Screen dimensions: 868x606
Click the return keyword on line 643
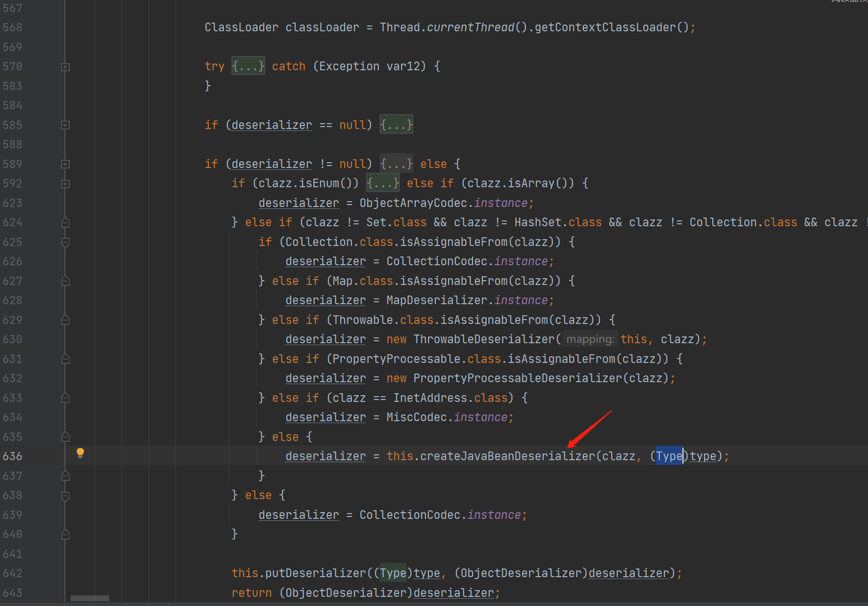[x=252, y=593]
